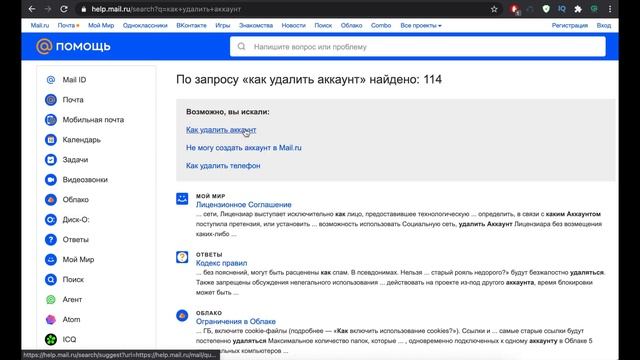Click the ПОМОЩЬ header title
The height and width of the screenshot is (360, 640).
pos(83,47)
